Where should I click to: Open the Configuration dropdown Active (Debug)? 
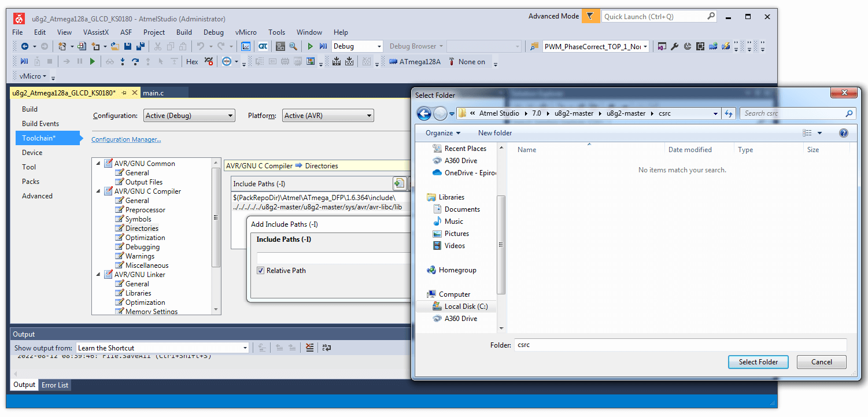(x=189, y=116)
